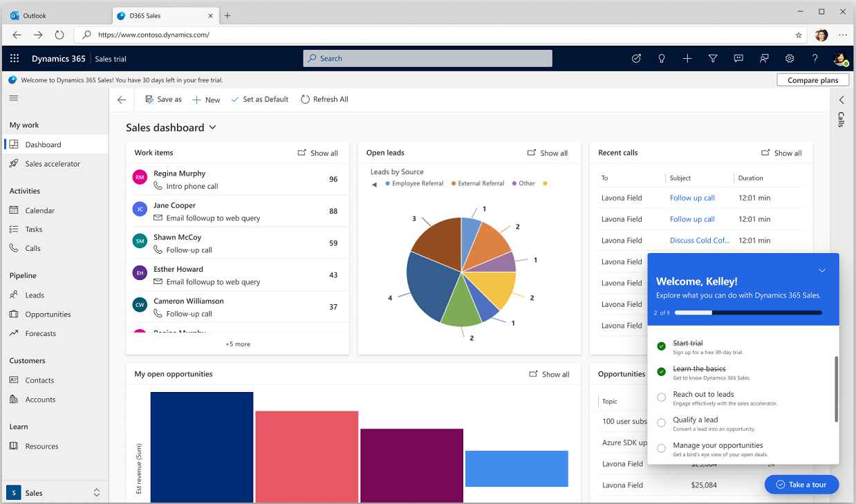Click the tour progress bar showing 2 of 9

pyautogui.click(x=749, y=312)
